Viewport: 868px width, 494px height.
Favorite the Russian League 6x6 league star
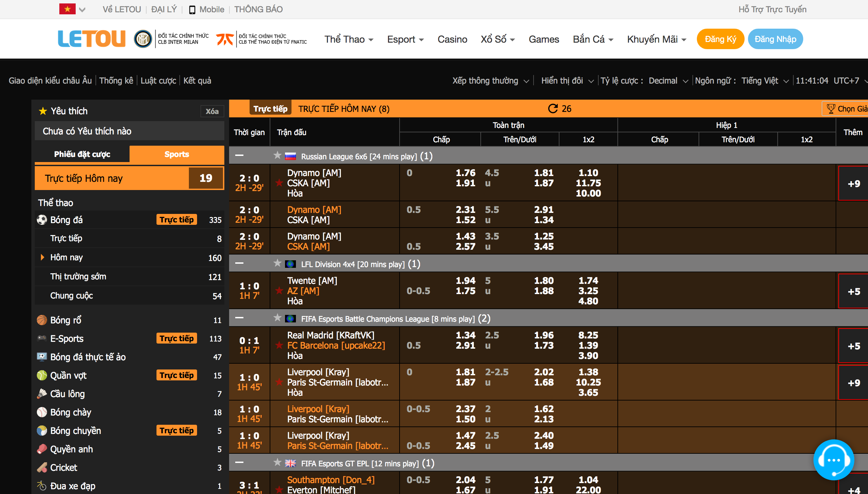[277, 156]
